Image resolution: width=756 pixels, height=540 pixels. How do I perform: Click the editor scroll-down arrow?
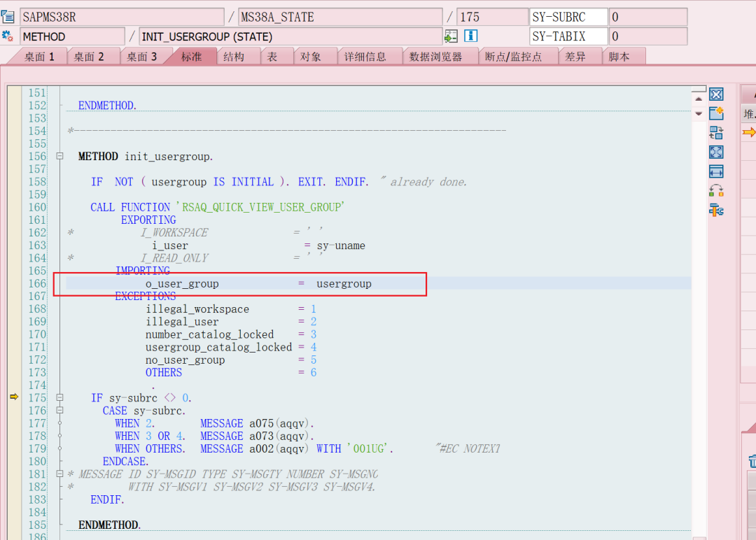(x=699, y=114)
